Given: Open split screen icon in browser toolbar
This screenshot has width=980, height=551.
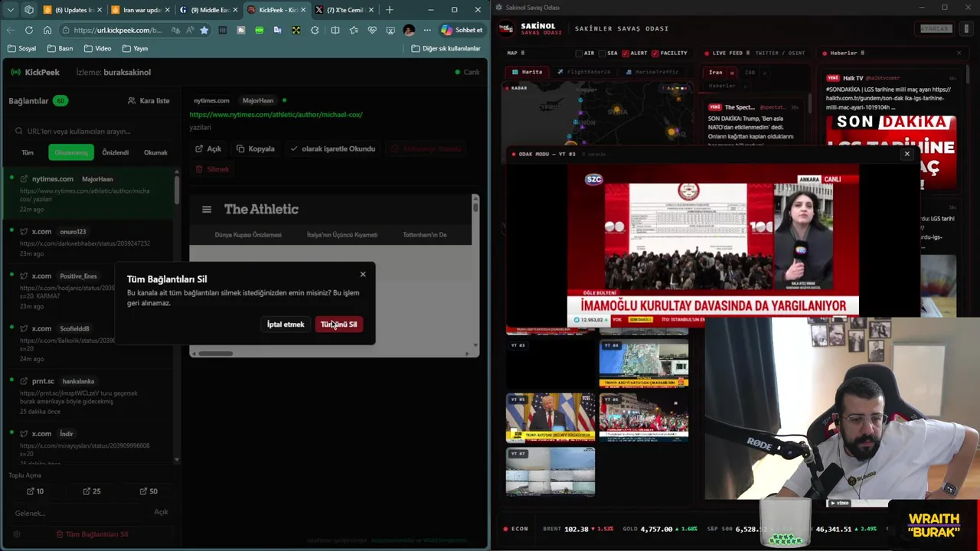Looking at the screenshot, I should point(335,30).
